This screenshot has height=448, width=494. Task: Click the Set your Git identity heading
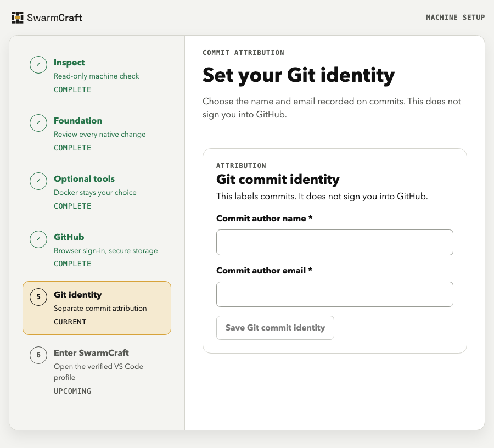(x=299, y=76)
